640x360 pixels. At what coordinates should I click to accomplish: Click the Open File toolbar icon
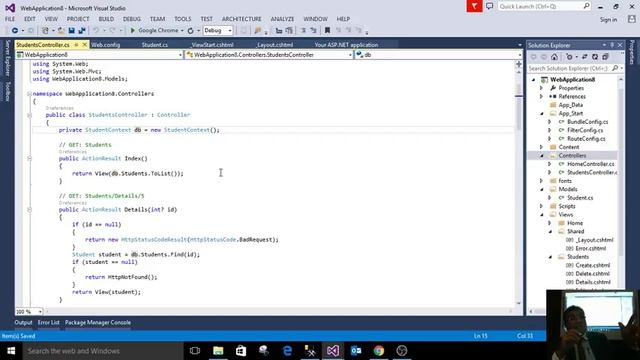pos(61,31)
